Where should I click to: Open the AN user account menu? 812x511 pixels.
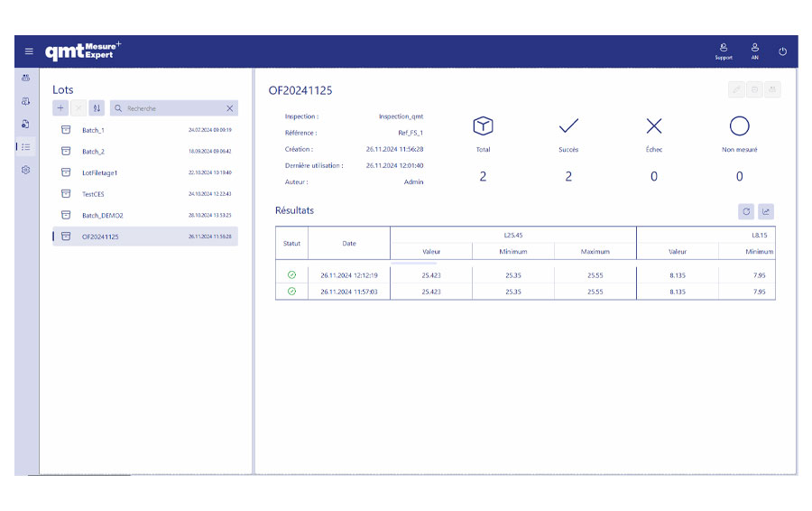(754, 51)
